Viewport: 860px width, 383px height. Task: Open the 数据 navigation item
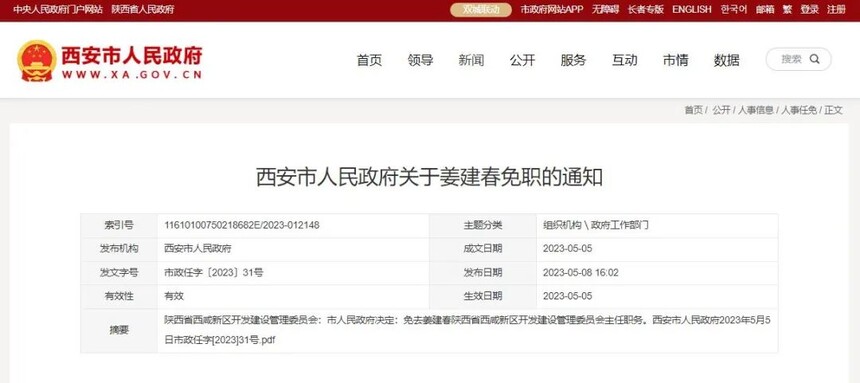click(727, 60)
